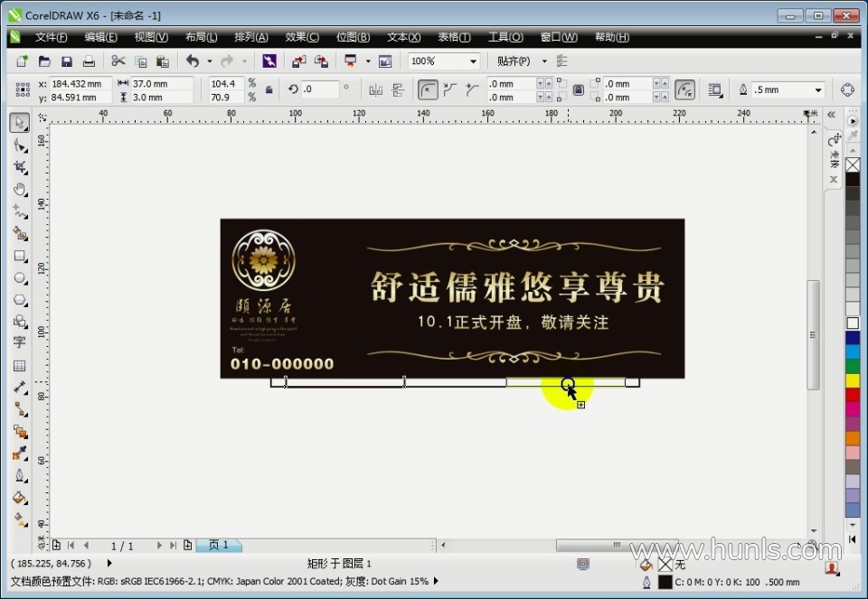Click the Cut scissors icon
This screenshot has height=599, width=868.
click(x=118, y=61)
